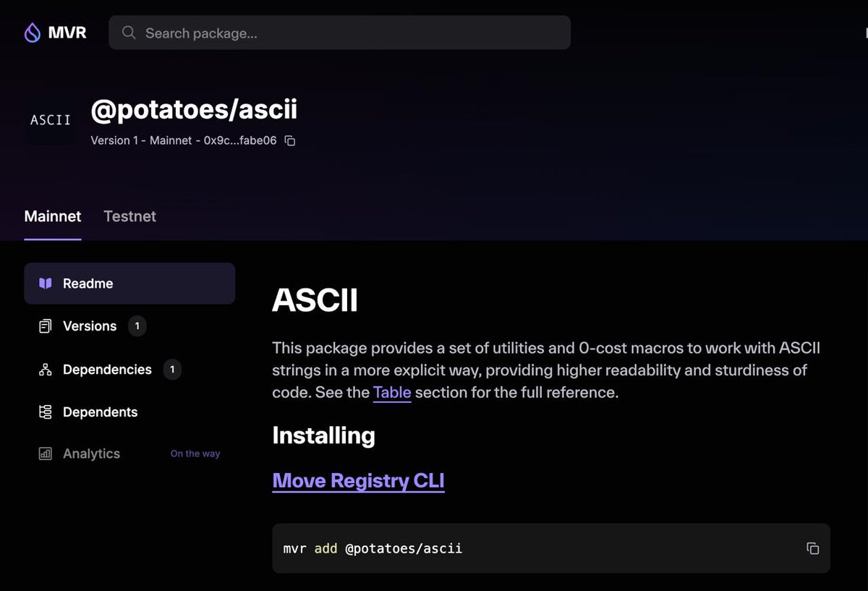Click the search magnifier icon
Image resolution: width=868 pixels, height=591 pixels.
(x=129, y=33)
